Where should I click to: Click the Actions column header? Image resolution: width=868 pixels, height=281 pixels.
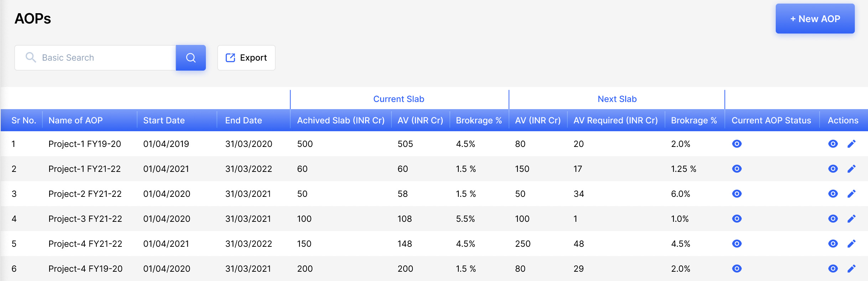(843, 121)
